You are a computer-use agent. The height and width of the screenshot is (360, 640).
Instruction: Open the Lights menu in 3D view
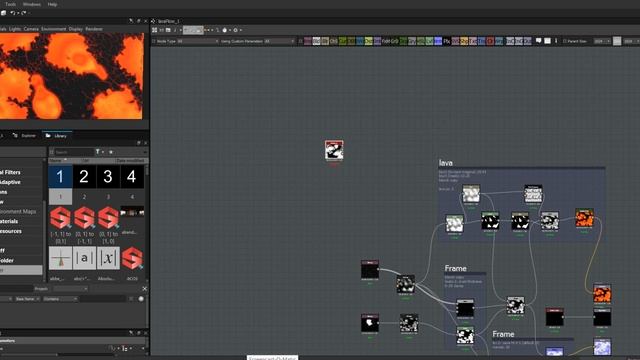[15, 29]
